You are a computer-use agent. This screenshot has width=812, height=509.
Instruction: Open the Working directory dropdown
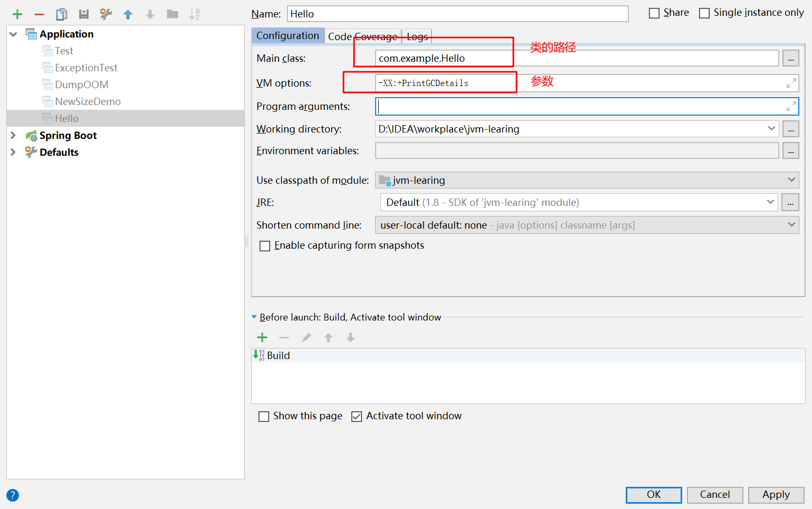[x=771, y=128]
